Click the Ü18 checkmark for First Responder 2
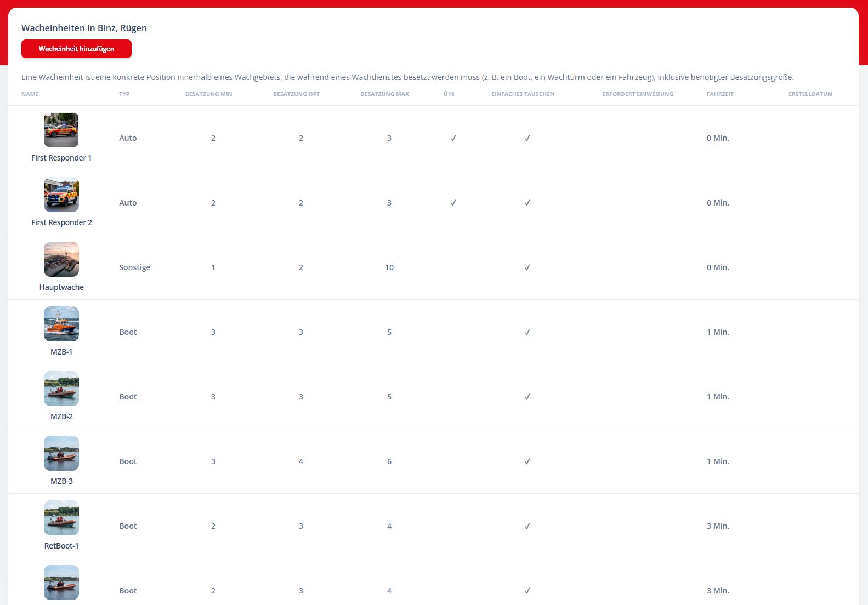The height and width of the screenshot is (605, 868). pos(453,203)
